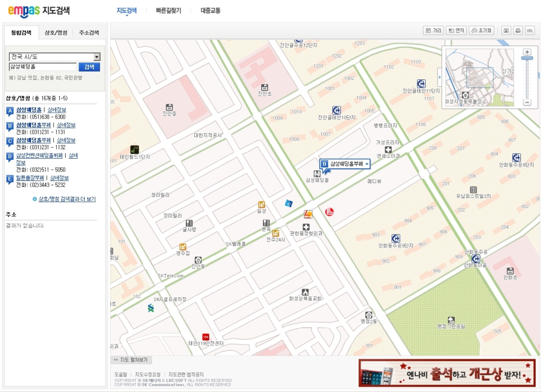Select the 상호/명칭 search tab
This screenshot has height=392, width=542.
pyautogui.click(x=56, y=33)
